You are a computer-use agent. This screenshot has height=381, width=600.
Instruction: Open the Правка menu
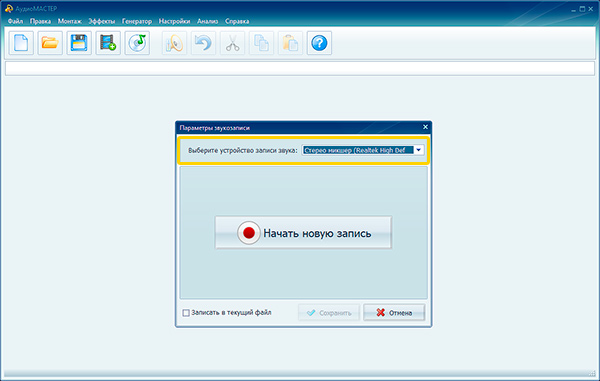[41, 21]
